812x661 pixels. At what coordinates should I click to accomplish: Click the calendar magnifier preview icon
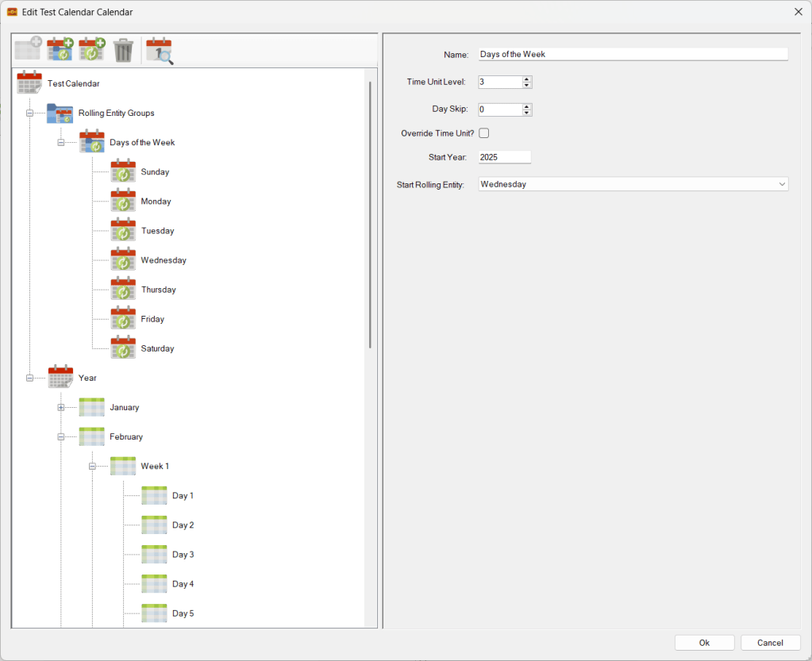tap(159, 50)
